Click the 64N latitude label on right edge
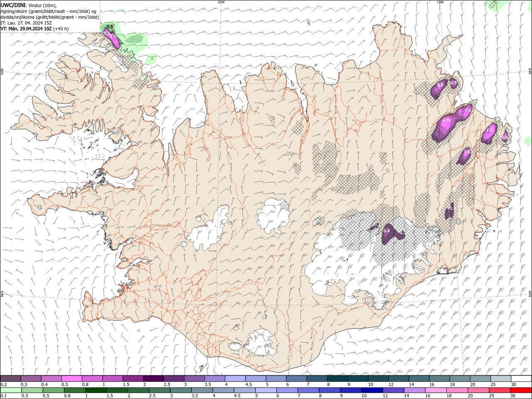 [530, 293]
